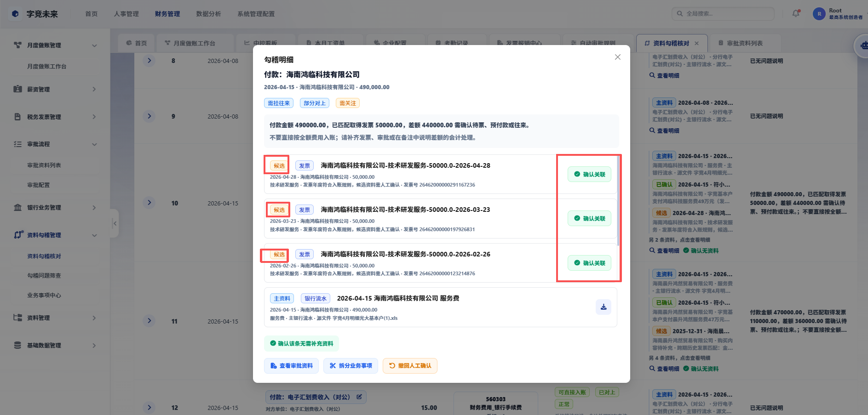Open the 数据分析 top menu
Viewport: 868px width, 415px height.
point(209,14)
